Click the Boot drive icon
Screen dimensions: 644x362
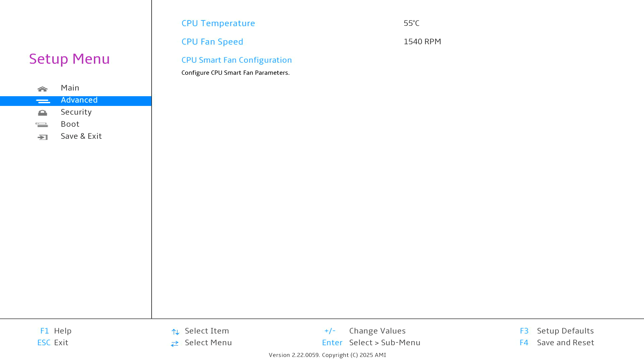click(x=42, y=125)
